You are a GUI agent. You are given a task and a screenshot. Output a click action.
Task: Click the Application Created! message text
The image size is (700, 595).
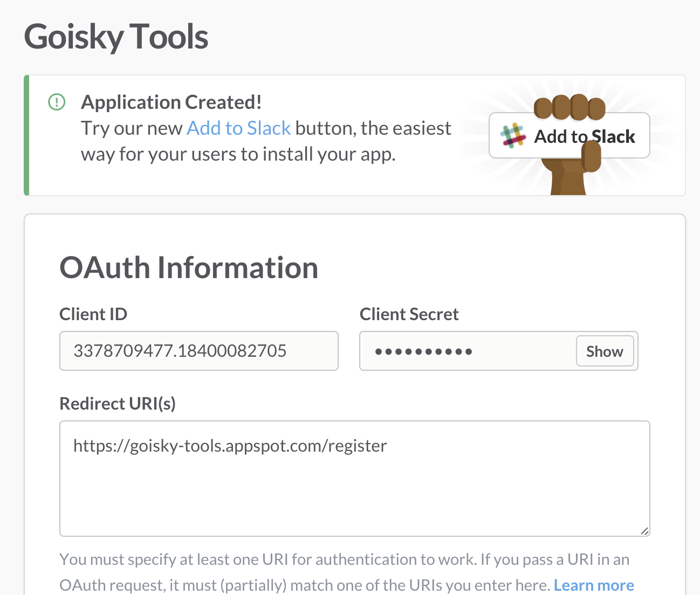click(171, 102)
